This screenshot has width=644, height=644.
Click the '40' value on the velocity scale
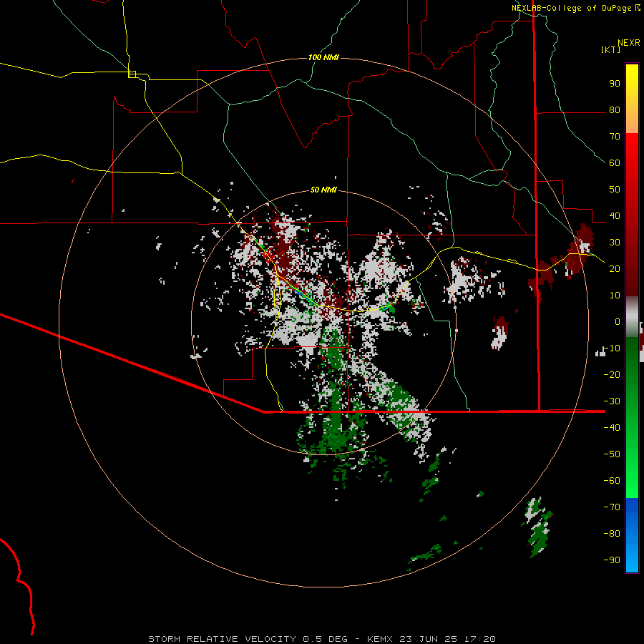coord(615,215)
